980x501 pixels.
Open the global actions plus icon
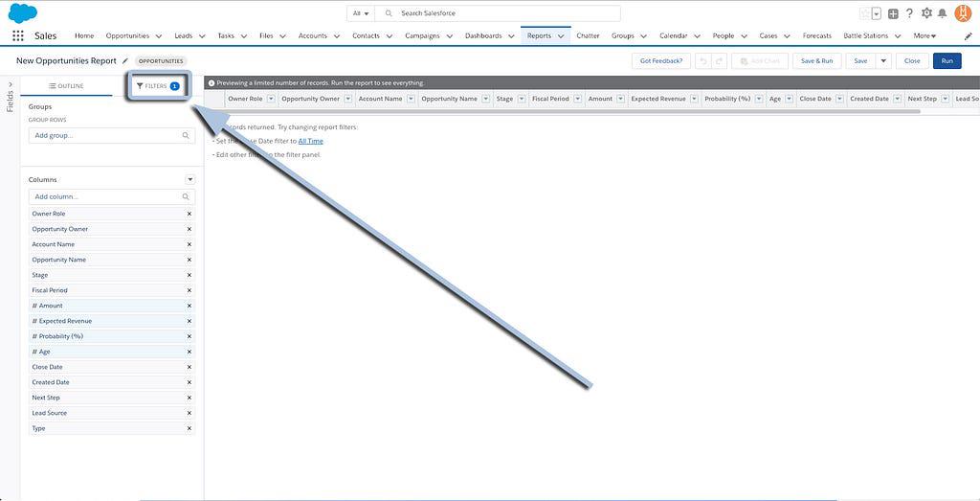893,13
